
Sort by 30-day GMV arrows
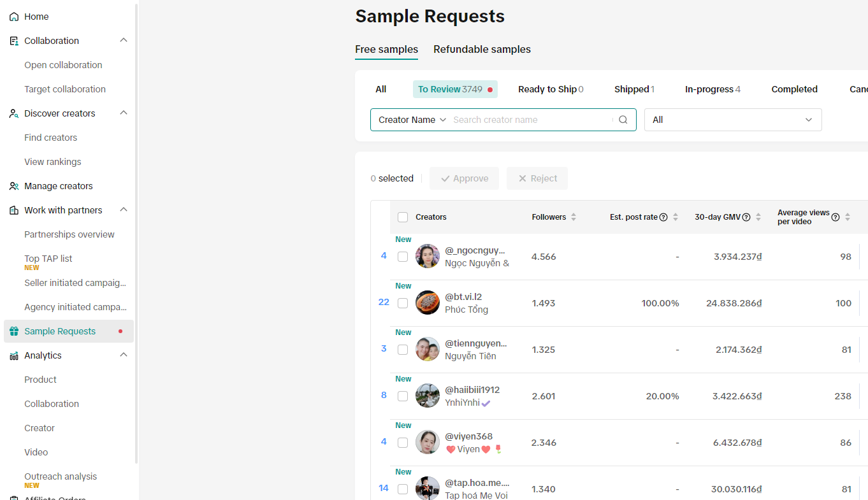point(758,217)
